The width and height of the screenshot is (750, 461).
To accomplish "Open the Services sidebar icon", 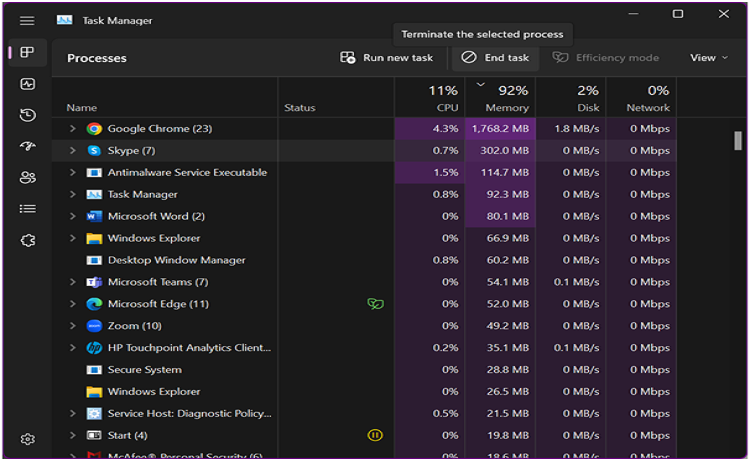I will coord(27,240).
